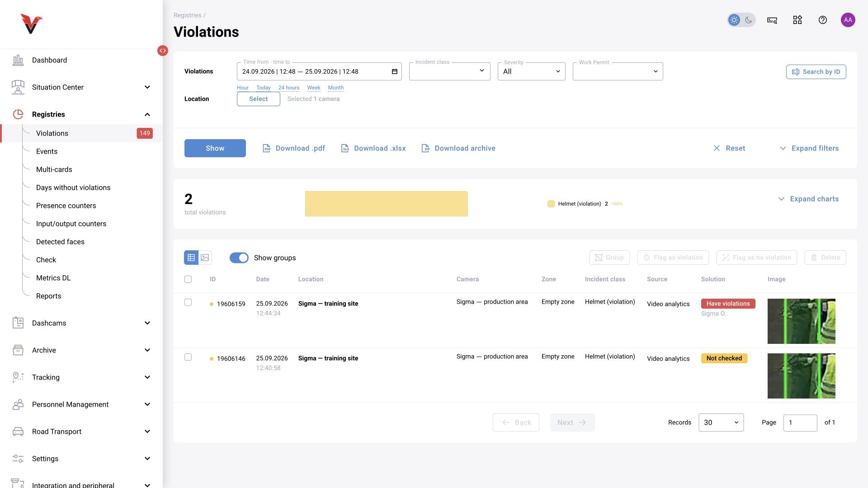868x488 pixels.
Task: Click Expand filters
Action: pos(809,148)
